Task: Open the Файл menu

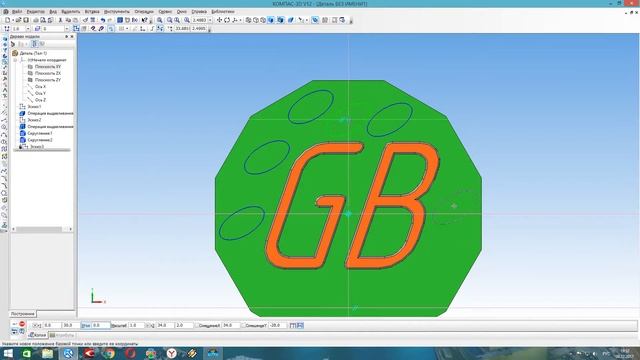Action: coord(17,11)
